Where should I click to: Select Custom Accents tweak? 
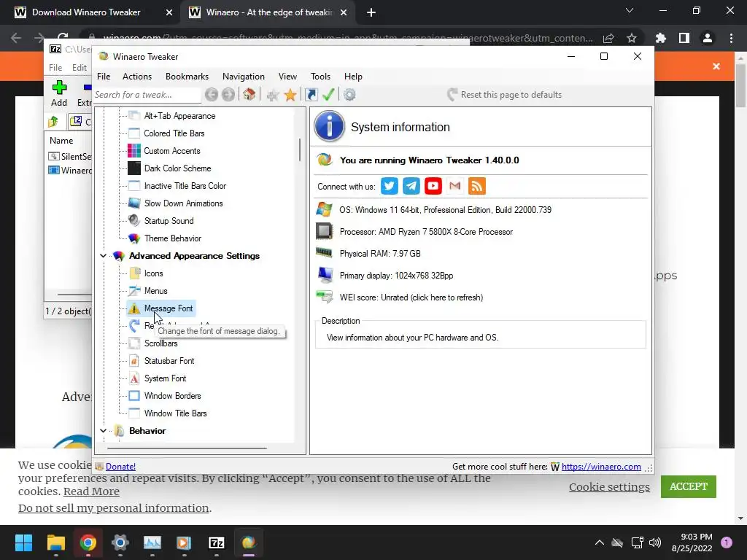pyautogui.click(x=172, y=151)
